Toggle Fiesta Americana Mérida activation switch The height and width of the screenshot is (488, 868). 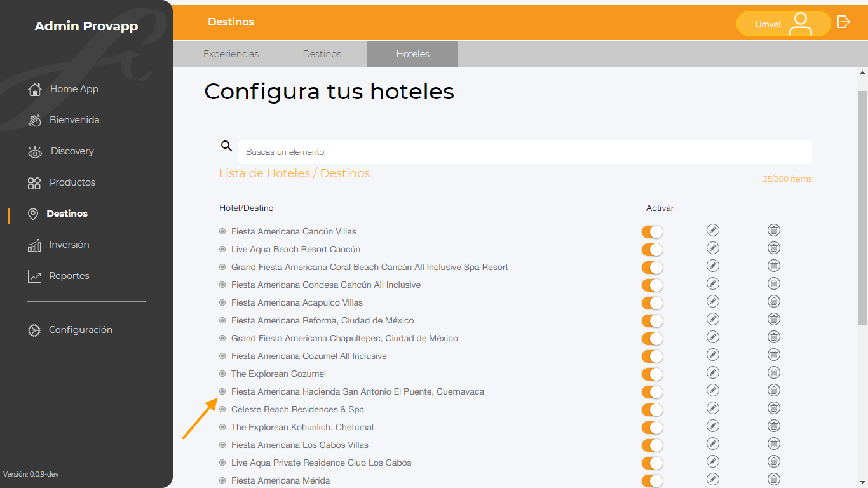653,481
